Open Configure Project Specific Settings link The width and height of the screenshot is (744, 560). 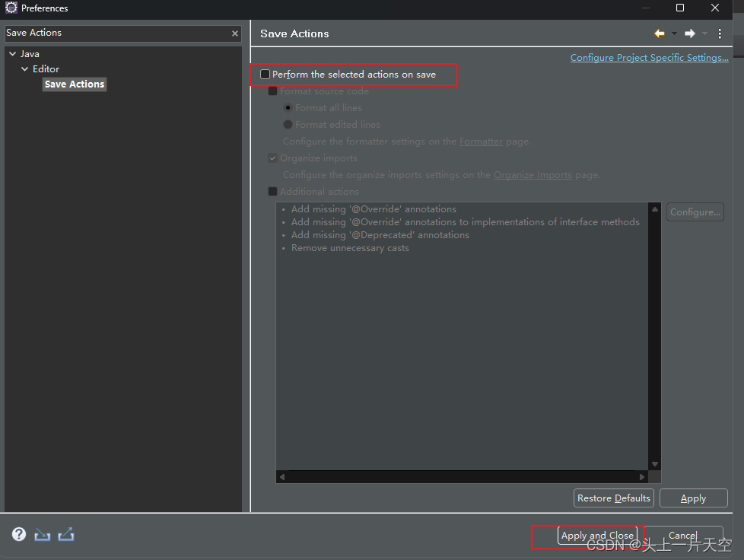coord(649,57)
